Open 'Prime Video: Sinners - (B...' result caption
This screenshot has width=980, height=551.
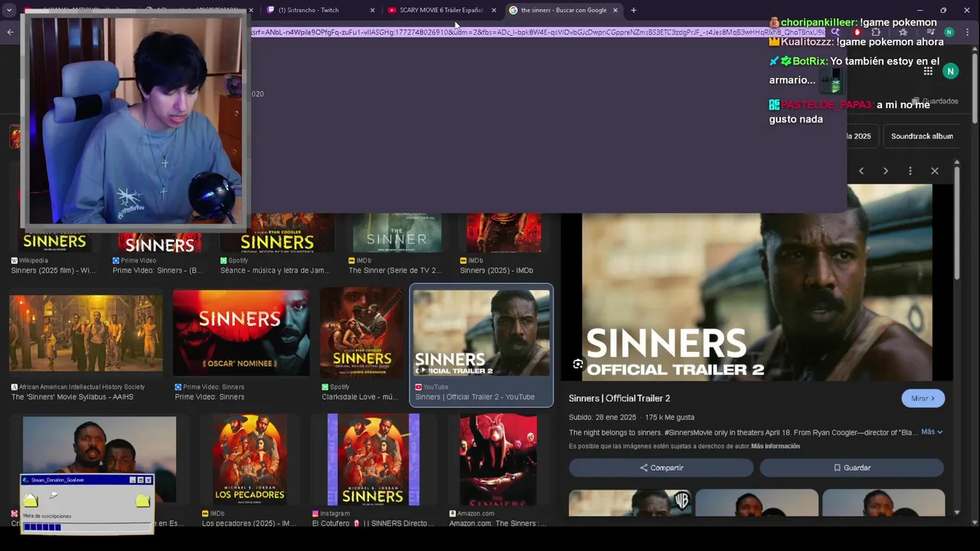[x=158, y=270]
